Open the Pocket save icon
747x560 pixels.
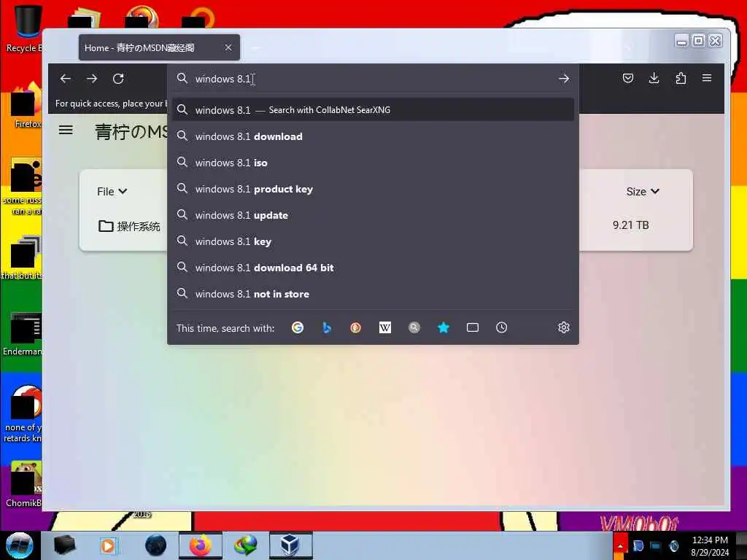(628, 78)
